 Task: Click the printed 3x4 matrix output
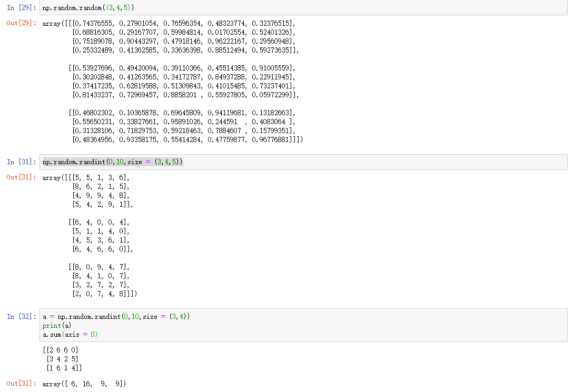point(62,359)
